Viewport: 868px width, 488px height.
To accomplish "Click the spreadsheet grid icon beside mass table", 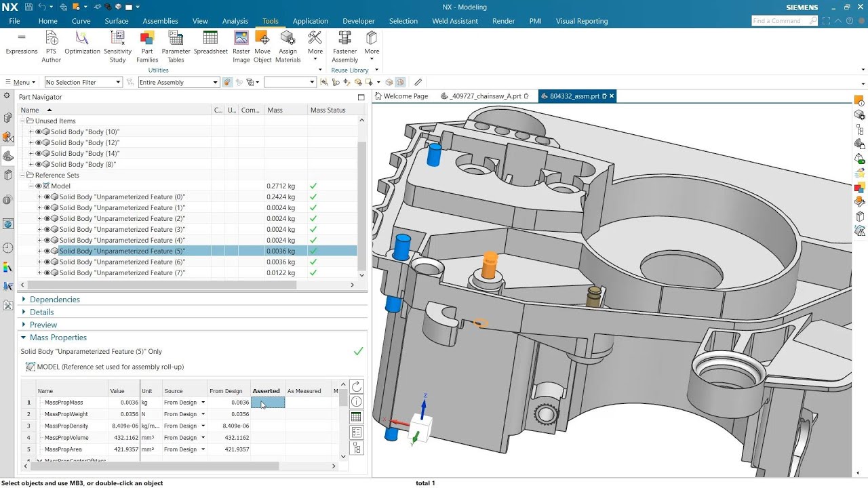I will click(357, 417).
